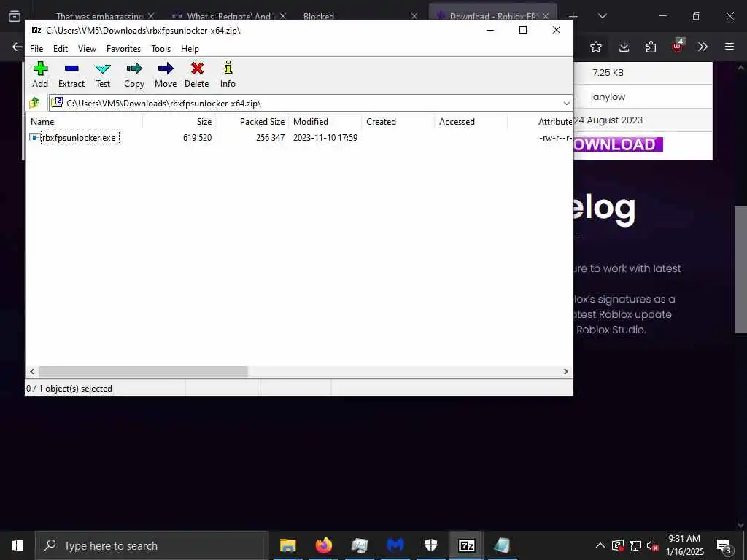Click the Add toolbar button in 7-Zip

click(x=40, y=75)
